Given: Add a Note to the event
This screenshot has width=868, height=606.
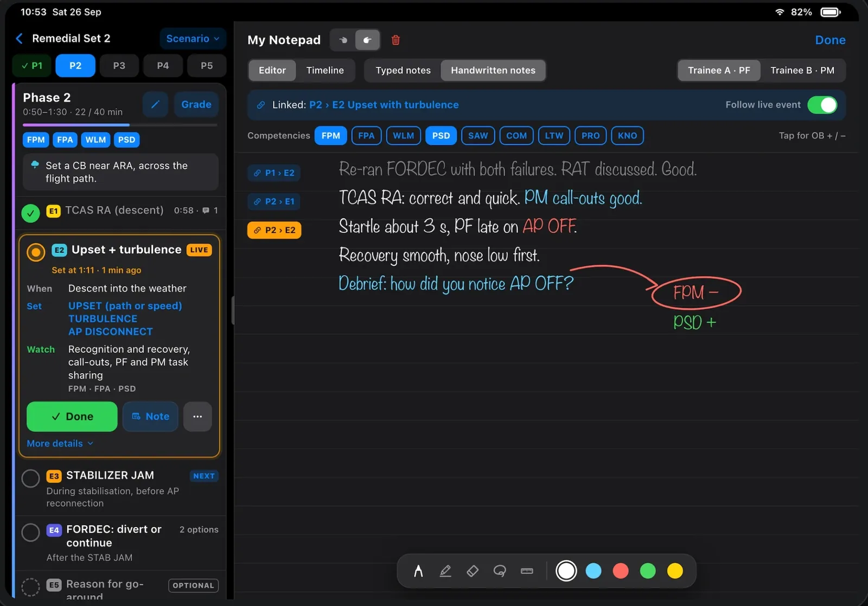Looking at the screenshot, I should pyautogui.click(x=150, y=417).
